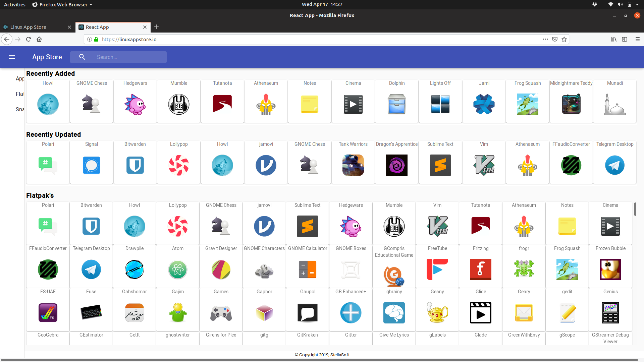Click the Hedgewars icon under Recently Added

pos(135,104)
